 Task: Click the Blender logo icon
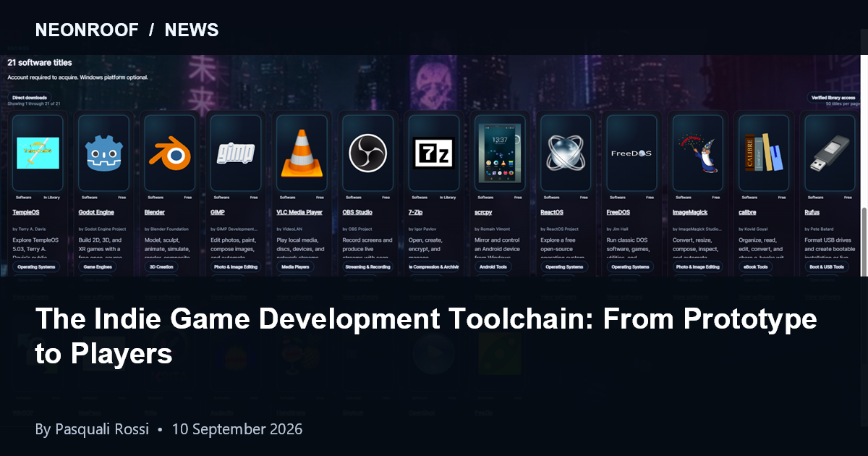coord(169,153)
